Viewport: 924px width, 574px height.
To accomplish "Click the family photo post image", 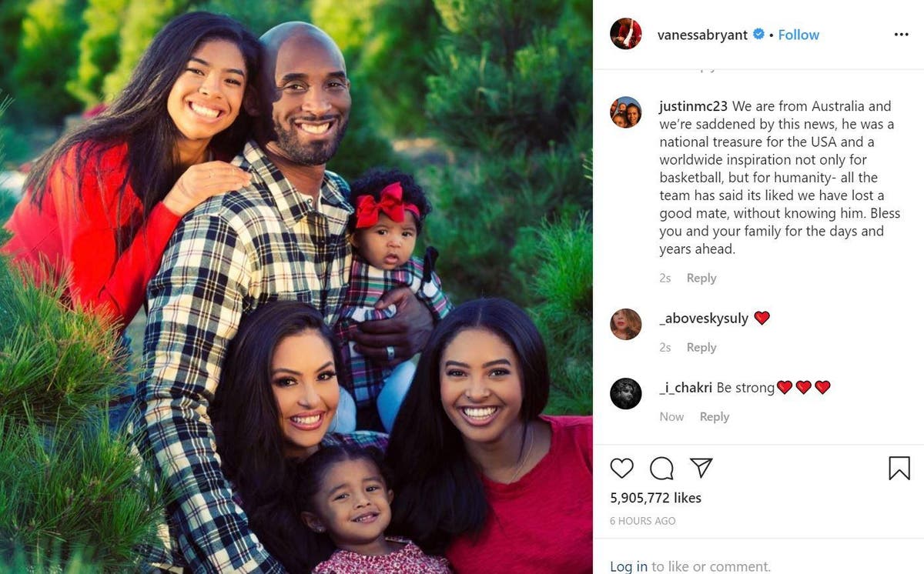I will pyautogui.click(x=296, y=287).
